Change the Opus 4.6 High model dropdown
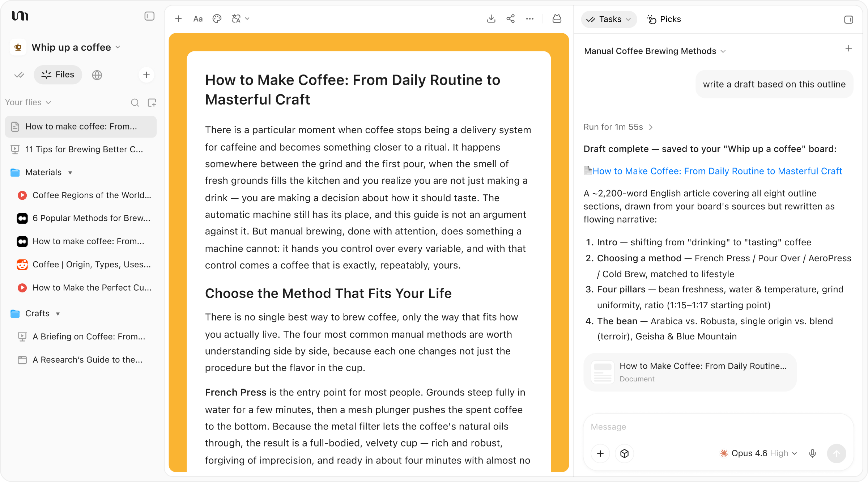 [759, 453]
